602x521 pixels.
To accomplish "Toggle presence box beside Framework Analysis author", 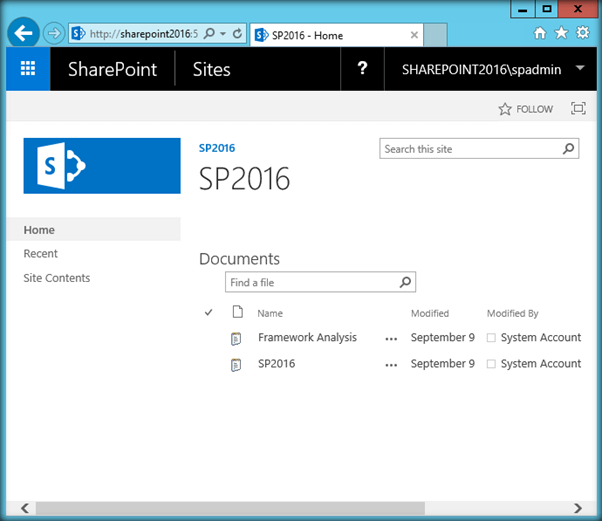I will coord(491,337).
